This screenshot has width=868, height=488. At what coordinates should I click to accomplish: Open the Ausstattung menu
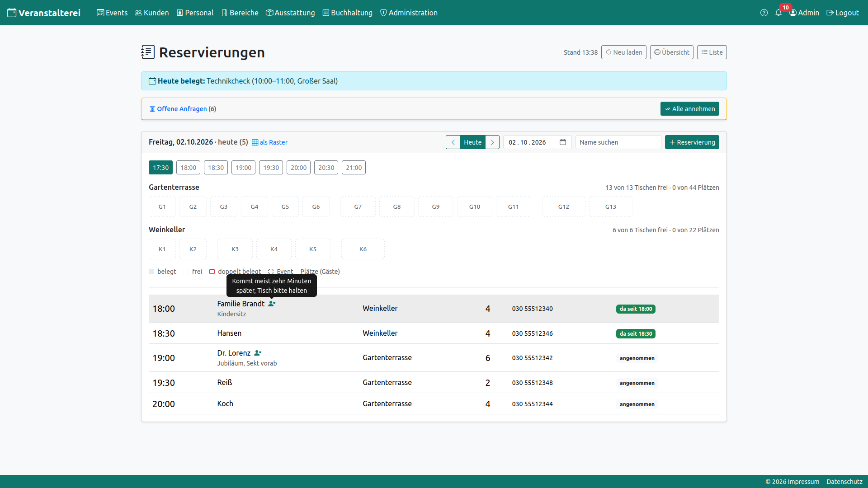coord(290,13)
